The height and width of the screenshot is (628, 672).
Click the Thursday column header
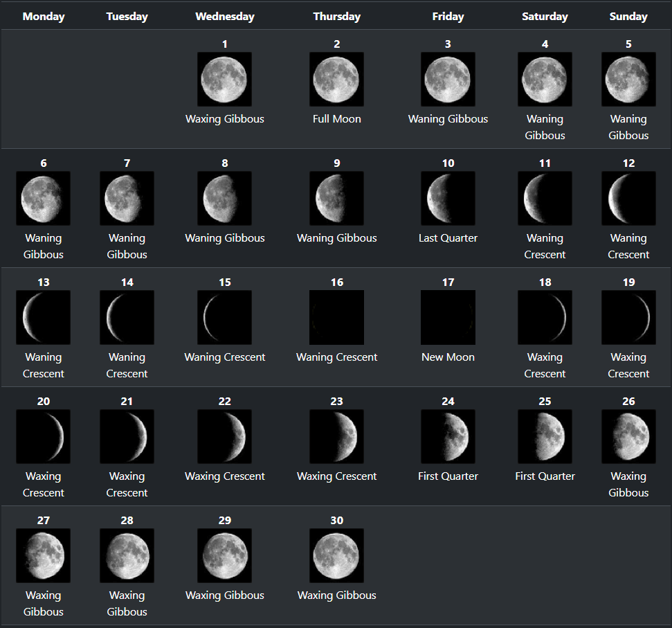point(336,17)
